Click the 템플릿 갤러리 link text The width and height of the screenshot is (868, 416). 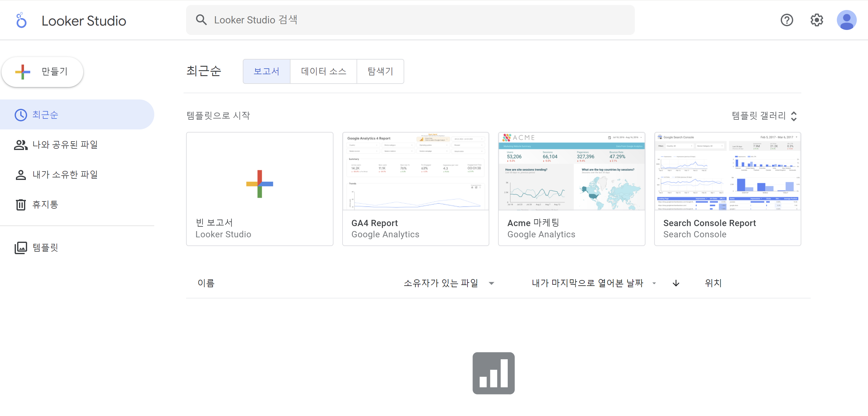point(758,116)
